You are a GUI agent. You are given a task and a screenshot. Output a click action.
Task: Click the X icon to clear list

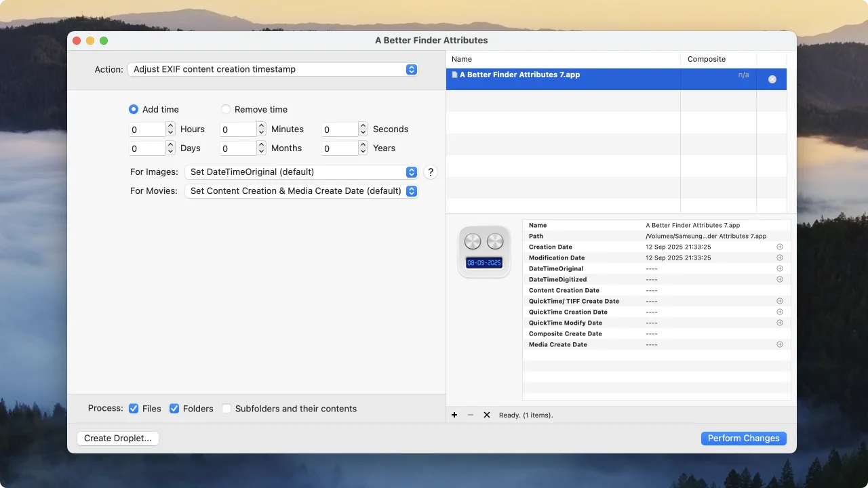(486, 415)
